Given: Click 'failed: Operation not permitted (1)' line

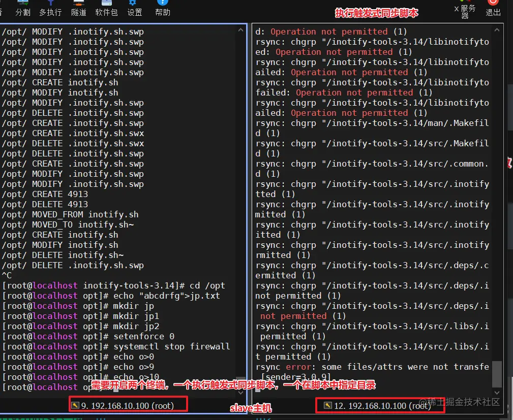Looking at the screenshot, I should pos(344,92).
